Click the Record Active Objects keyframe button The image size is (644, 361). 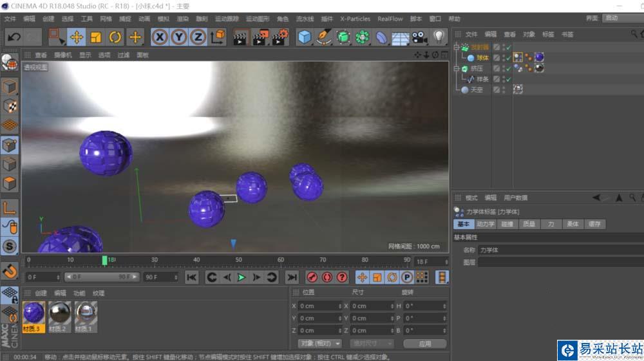pos(312,277)
